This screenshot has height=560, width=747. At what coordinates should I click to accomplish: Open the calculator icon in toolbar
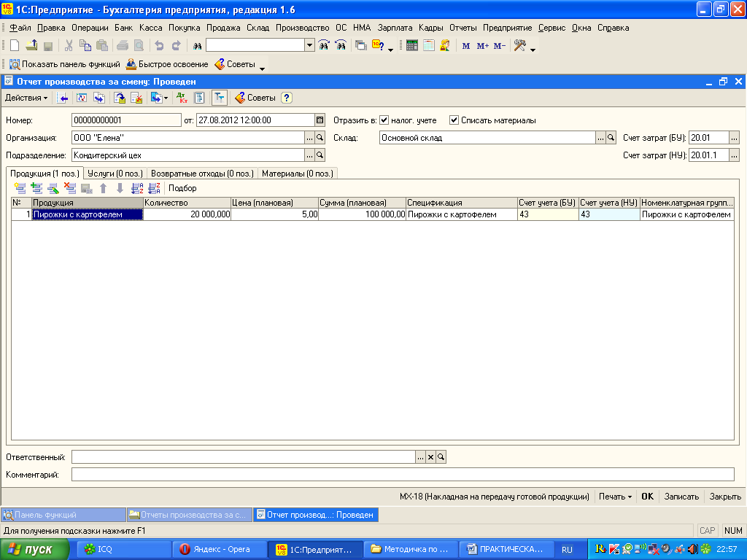(412, 46)
